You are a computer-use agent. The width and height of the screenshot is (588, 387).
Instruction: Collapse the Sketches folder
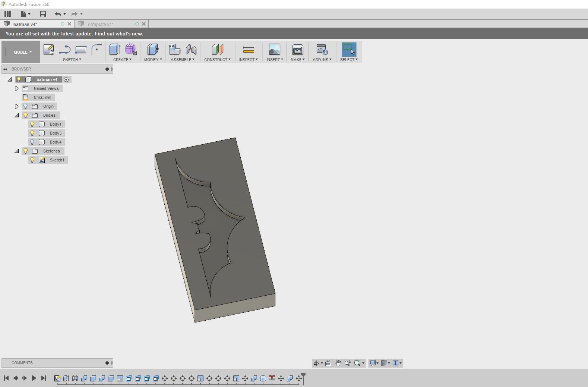click(17, 151)
